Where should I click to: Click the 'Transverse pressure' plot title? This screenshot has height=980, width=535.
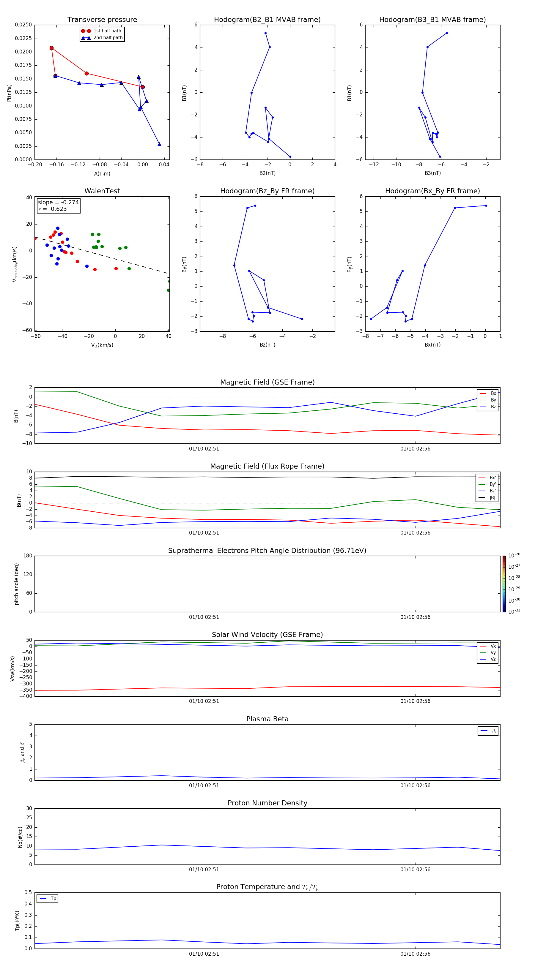(x=102, y=20)
